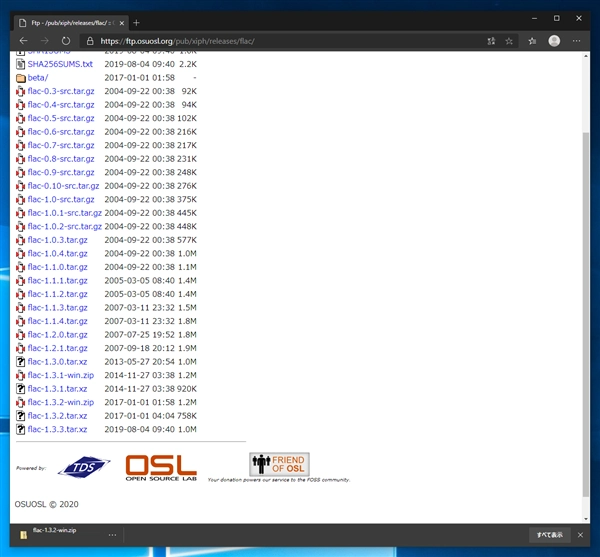Download flac-1.1.2.tar.gz
The image size is (600, 557).
pyautogui.click(x=57, y=294)
